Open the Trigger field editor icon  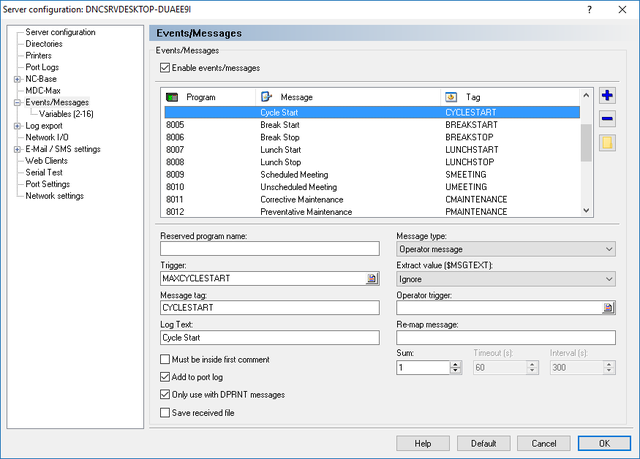pyautogui.click(x=372, y=278)
